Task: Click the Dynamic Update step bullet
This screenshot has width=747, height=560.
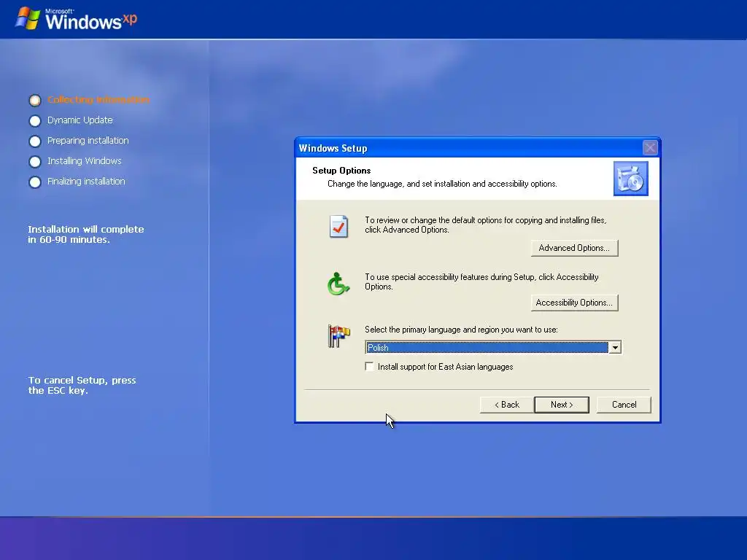Action: click(x=35, y=121)
